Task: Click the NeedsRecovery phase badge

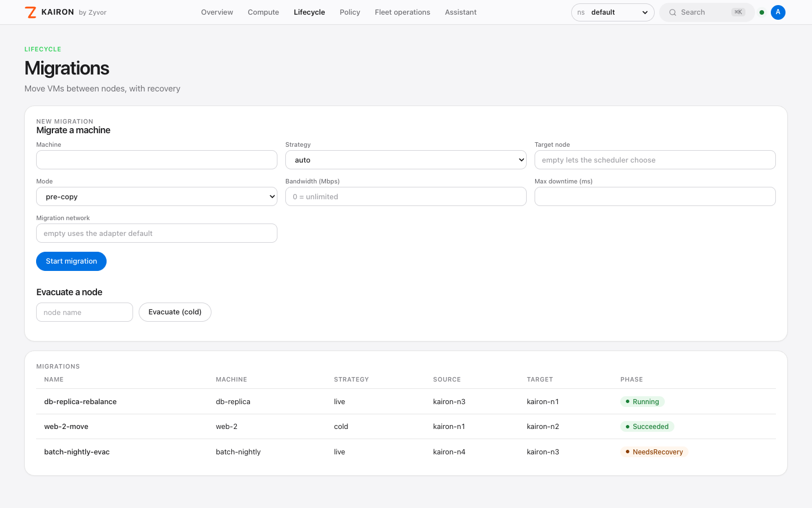Action: coord(654,452)
